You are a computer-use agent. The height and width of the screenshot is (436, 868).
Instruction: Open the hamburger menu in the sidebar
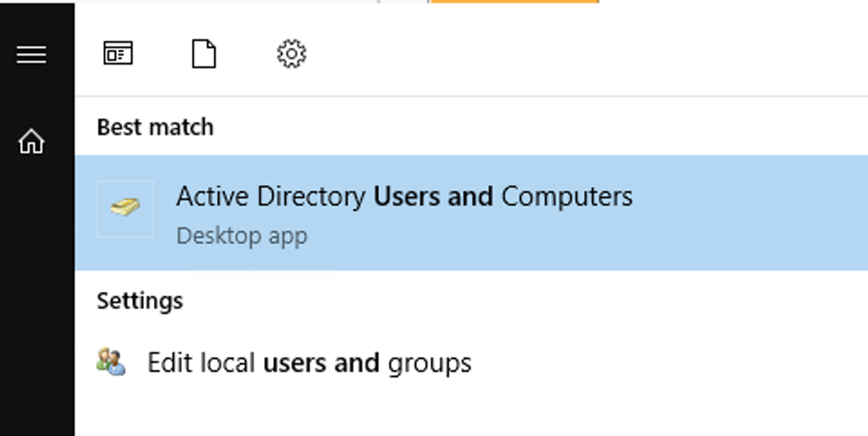tap(31, 55)
